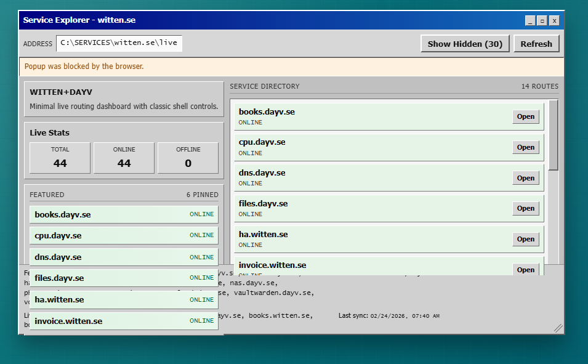Maximize the Service Explorer window

click(542, 20)
